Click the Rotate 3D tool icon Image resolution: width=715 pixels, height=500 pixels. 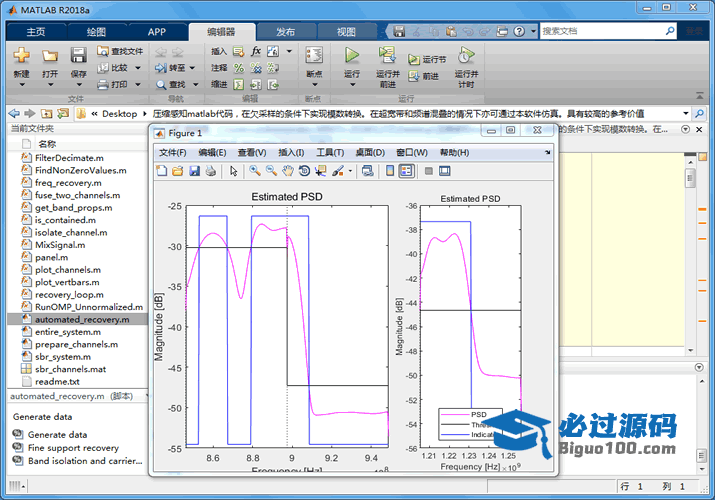click(304, 171)
